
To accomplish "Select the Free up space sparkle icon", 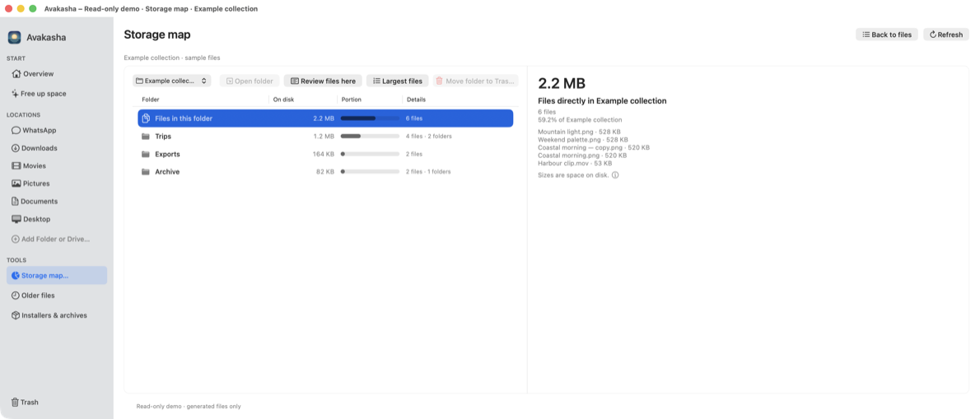I will pyautogui.click(x=16, y=94).
